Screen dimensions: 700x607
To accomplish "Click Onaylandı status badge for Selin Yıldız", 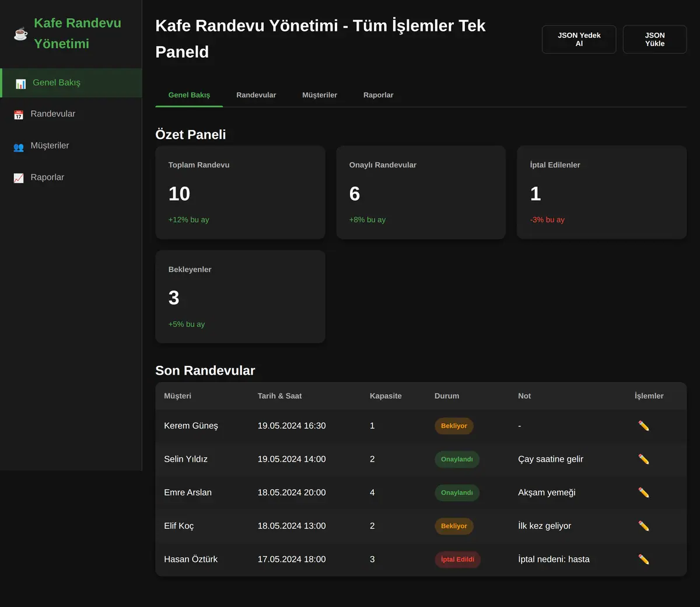I will click(457, 459).
